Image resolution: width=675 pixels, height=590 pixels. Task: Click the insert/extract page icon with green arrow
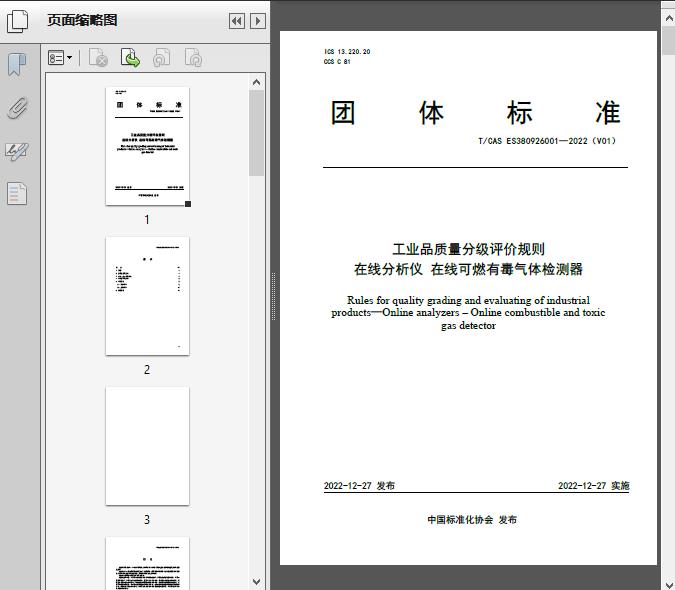pos(130,58)
